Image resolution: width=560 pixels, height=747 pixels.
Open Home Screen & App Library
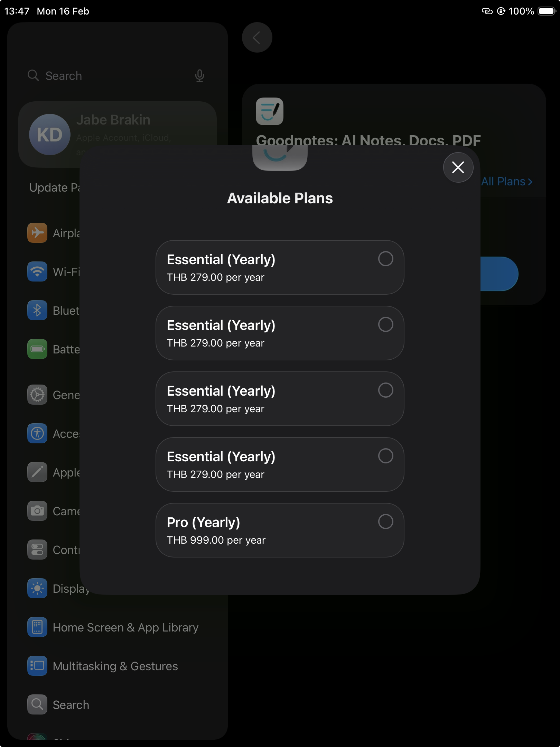coord(125,627)
